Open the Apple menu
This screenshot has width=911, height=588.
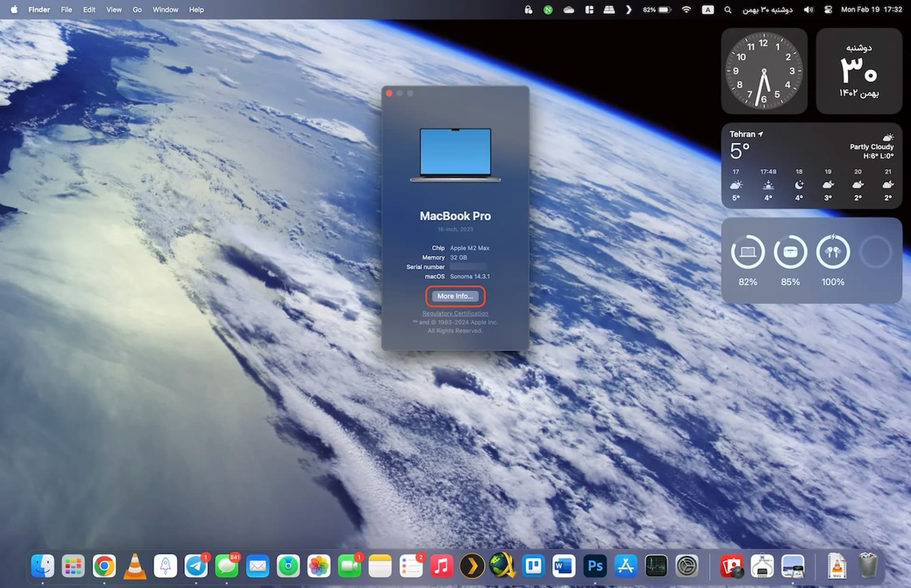pos(14,9)
